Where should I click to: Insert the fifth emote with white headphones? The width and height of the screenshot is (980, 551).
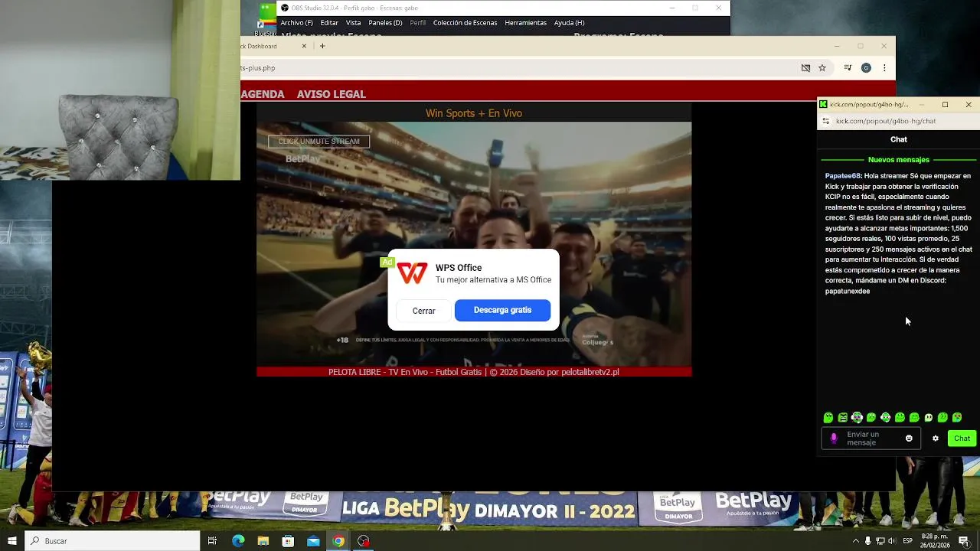(x=886, y=418)
